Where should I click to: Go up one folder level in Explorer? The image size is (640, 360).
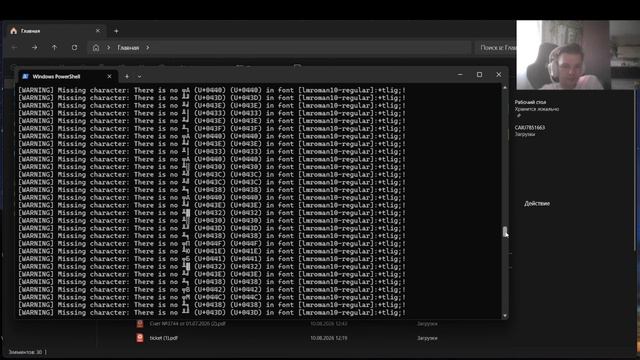pos(54,48)
